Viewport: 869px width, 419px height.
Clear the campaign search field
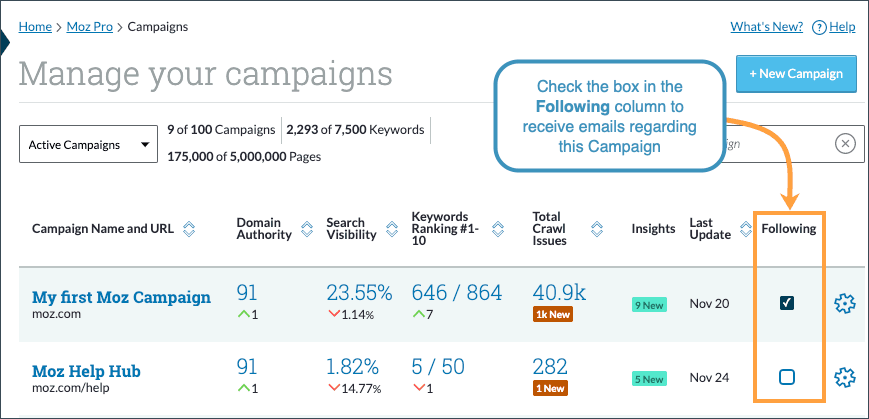click(x=845, y=144)
